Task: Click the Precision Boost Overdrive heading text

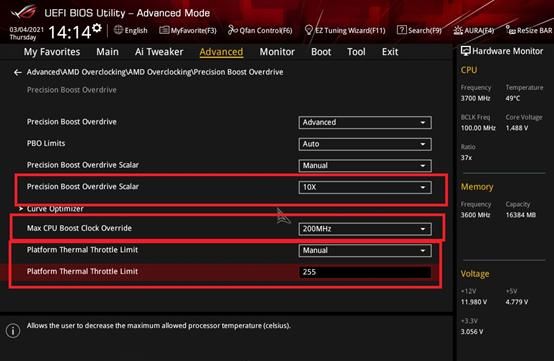Action: (x=72, y=90)
